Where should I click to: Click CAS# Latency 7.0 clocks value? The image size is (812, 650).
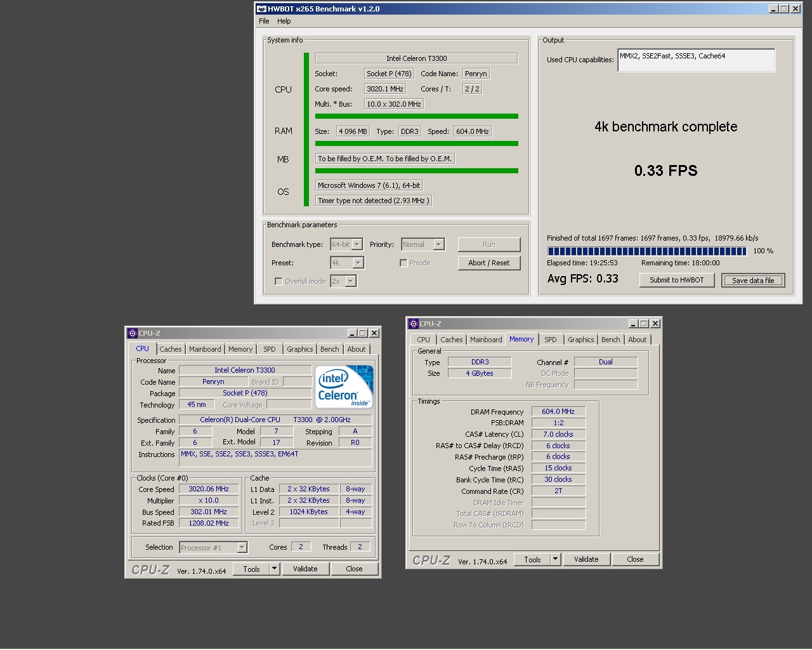click(x=558, y=434)
